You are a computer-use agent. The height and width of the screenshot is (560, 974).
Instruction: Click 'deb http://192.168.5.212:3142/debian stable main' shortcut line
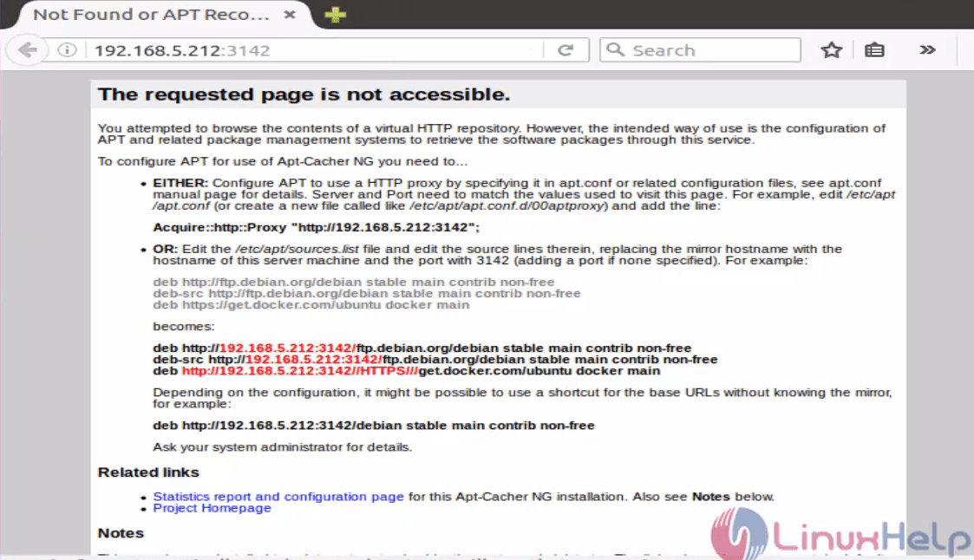(373, 426)
